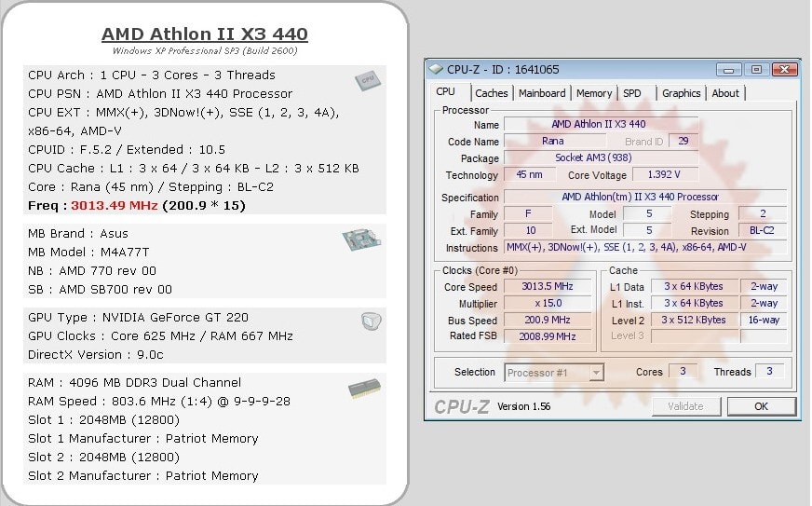Screen dimensions: 812x506
Task: Click the motherboard icon beside MB Brand
Action: point(360,240)
